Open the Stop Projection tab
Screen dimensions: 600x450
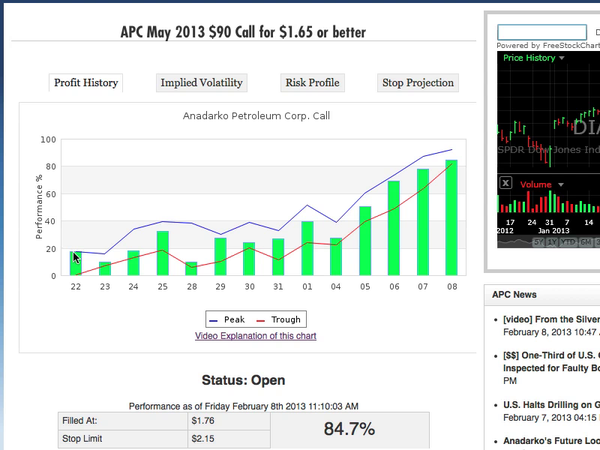418,83
